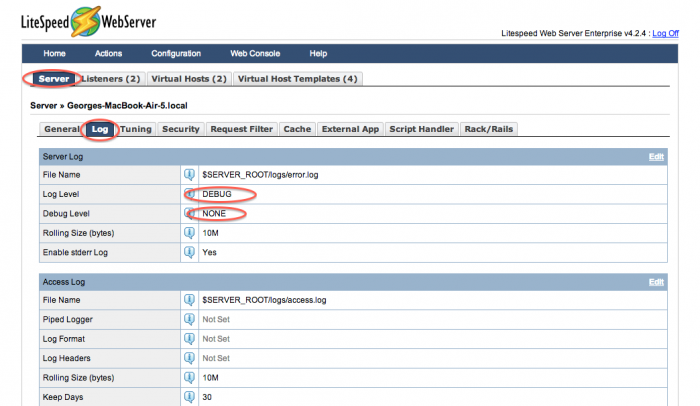Viewport: 700px width, 406px height.
Task: Click the Log Off link
Action: pyautogui.click(x=665, y=33)
